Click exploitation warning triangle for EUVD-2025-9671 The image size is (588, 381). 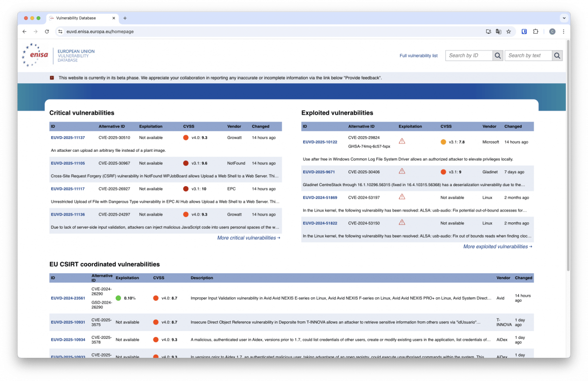point(402,171)
